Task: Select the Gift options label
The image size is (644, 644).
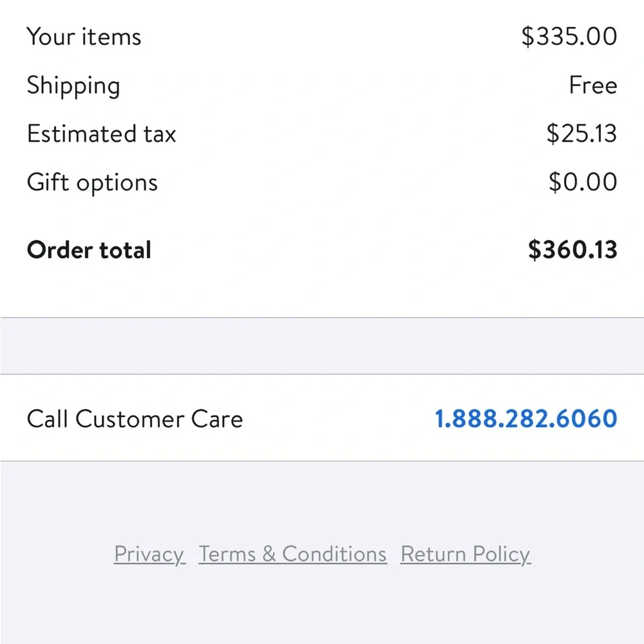Action: 92,183
